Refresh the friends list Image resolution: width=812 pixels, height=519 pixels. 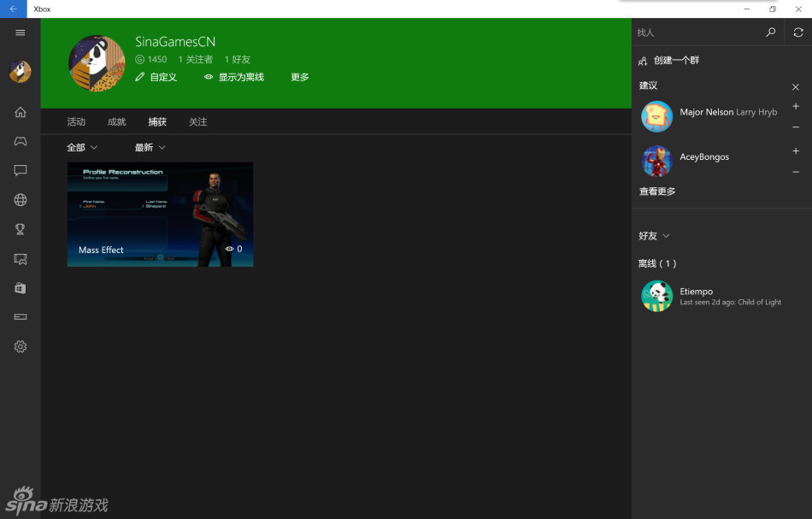tap(798, 32)
